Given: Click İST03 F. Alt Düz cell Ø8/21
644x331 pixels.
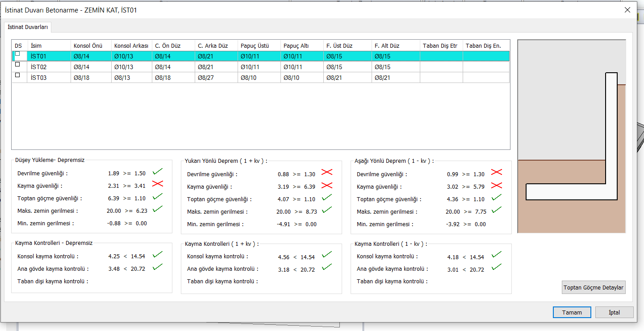Looking at the screenshot, I should [396, 78].
